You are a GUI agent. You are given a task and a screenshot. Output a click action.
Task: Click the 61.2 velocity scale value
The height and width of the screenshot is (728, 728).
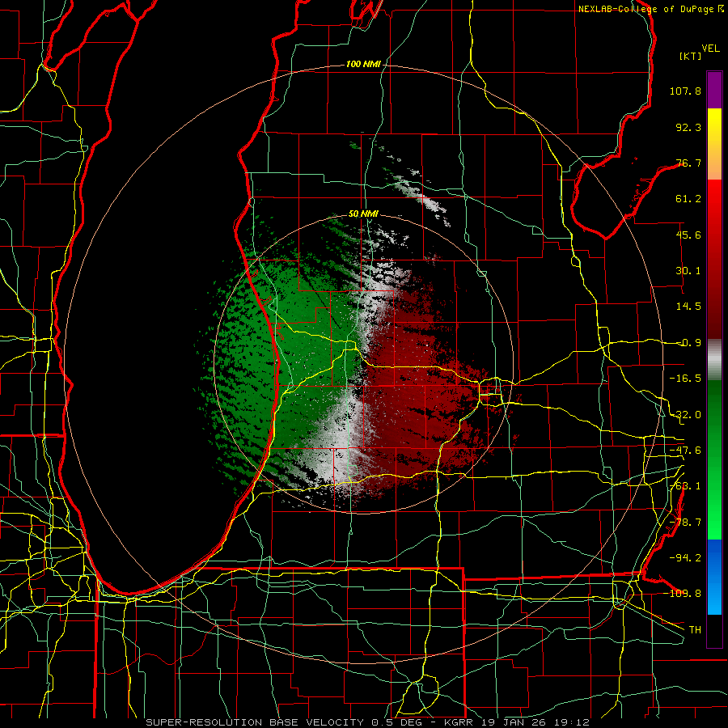click(688, 199)
